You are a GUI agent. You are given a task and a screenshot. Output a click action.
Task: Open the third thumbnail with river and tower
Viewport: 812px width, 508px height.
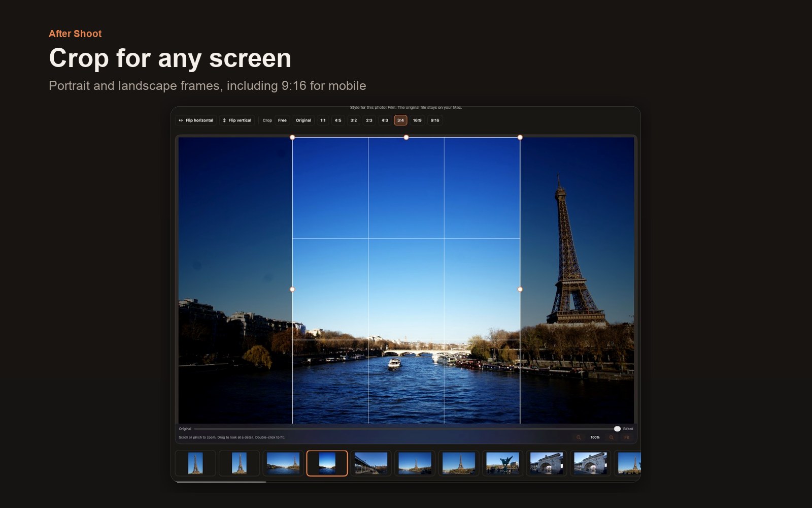tap(283, 463)
